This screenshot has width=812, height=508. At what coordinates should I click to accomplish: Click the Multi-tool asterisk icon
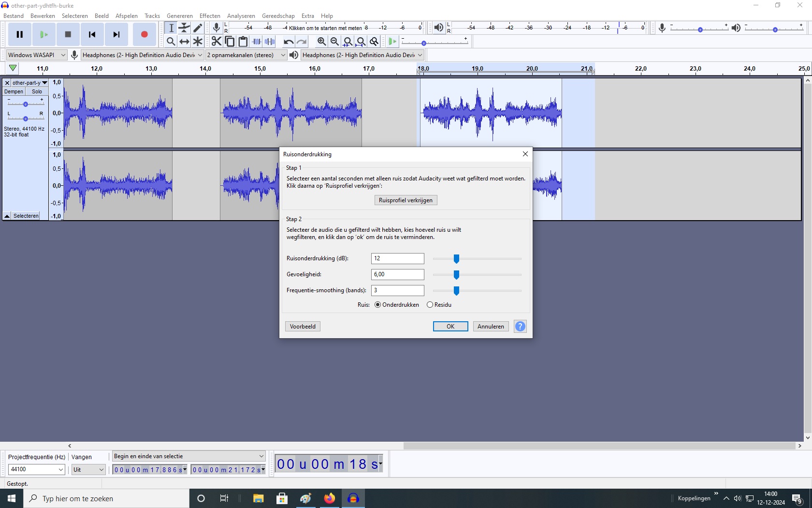click(x=198, y=42)
